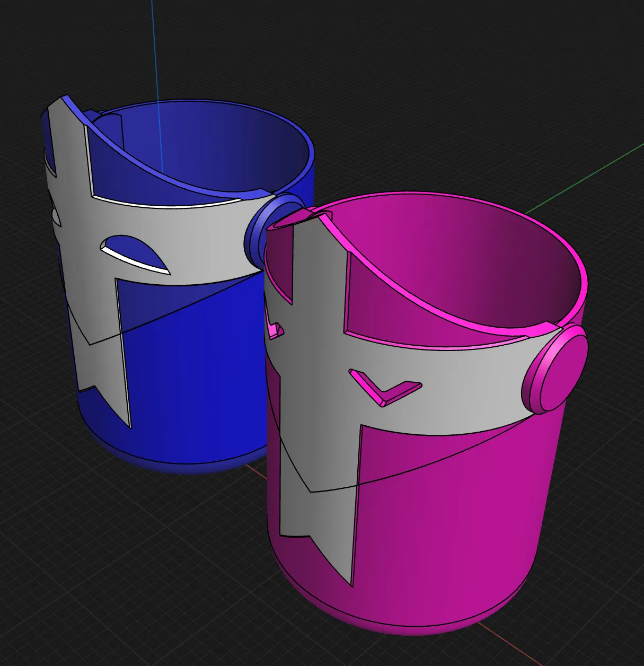Click the chevron cutout on magenta cup band
The image size is (644, 666).
click(385, 388)
